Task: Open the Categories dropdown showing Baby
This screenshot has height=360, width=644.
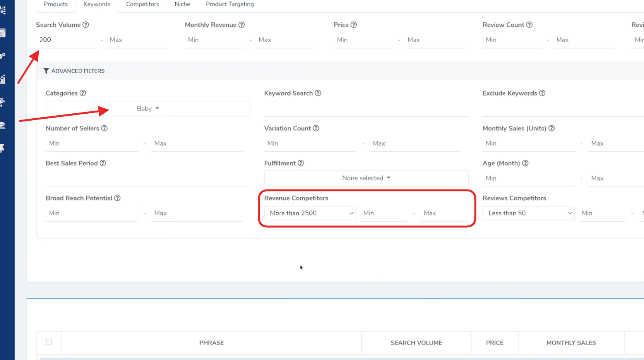Action: click(x=148, y=109)
